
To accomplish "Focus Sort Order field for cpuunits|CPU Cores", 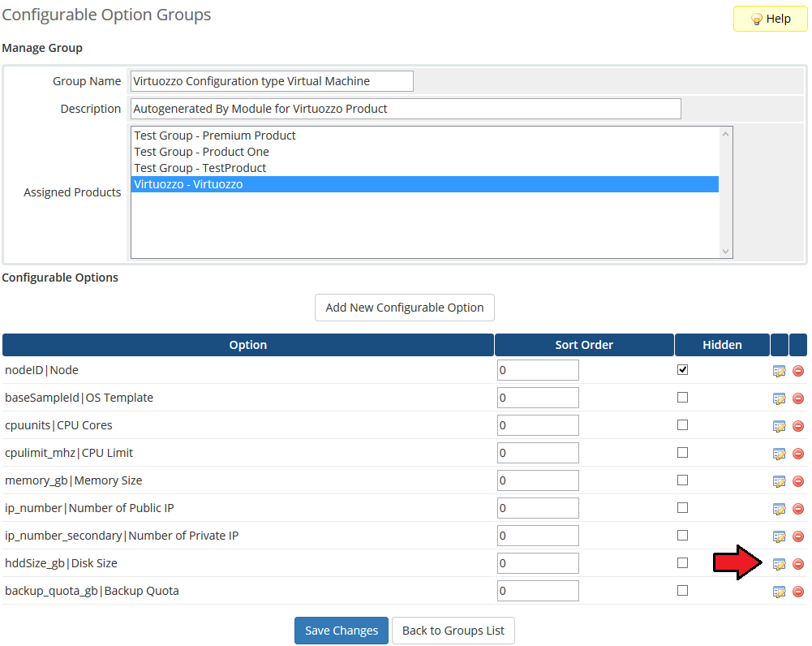I will click(x=538, y=425).
